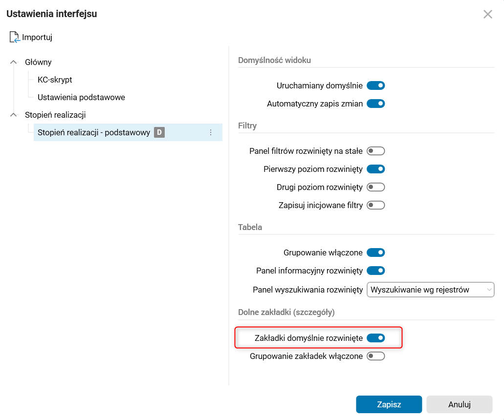Disable Automatyczny zapis zmian

point(375,104)
